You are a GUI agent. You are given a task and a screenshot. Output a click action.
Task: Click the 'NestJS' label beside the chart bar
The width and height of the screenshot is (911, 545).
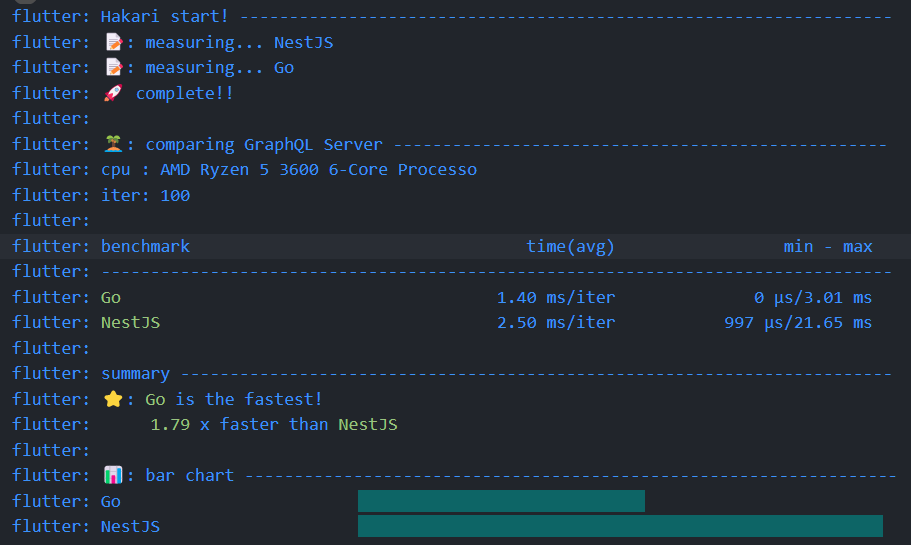(130, 526)
